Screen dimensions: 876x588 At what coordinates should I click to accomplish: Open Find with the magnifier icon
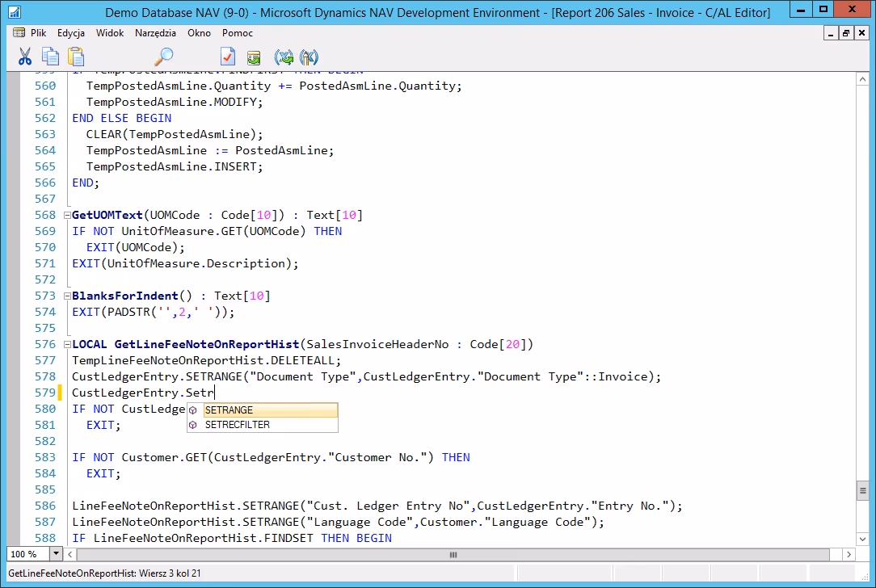click(x=164, y=57)
